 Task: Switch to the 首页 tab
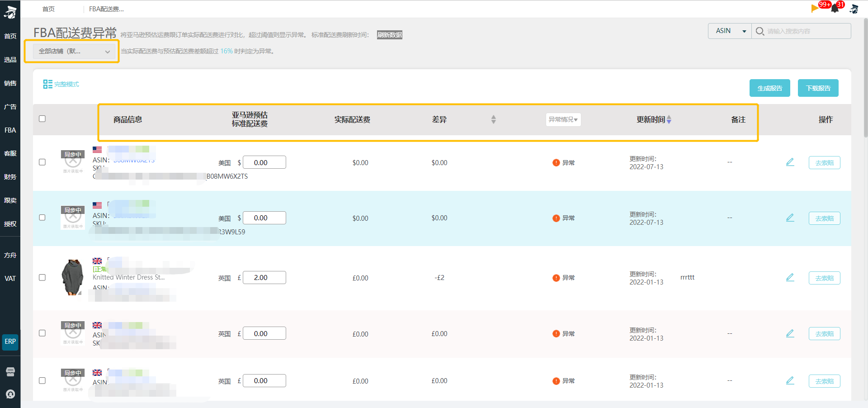[x=48, y=9]
